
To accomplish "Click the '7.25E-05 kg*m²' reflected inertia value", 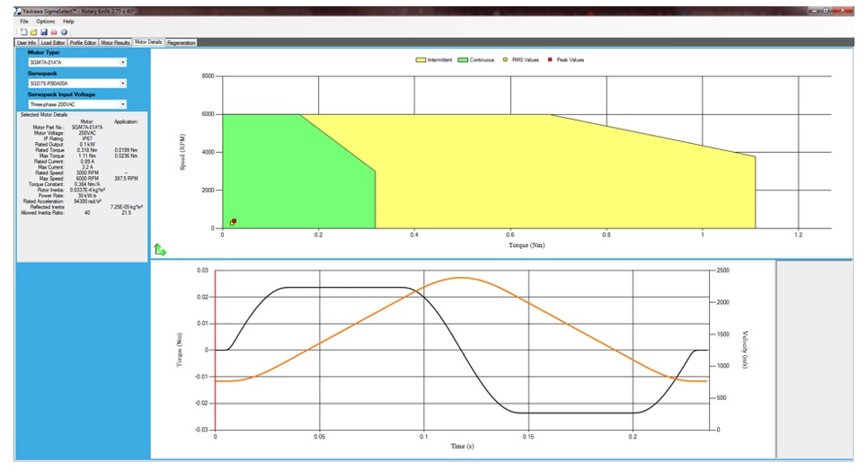I will (x=126, y=207).
